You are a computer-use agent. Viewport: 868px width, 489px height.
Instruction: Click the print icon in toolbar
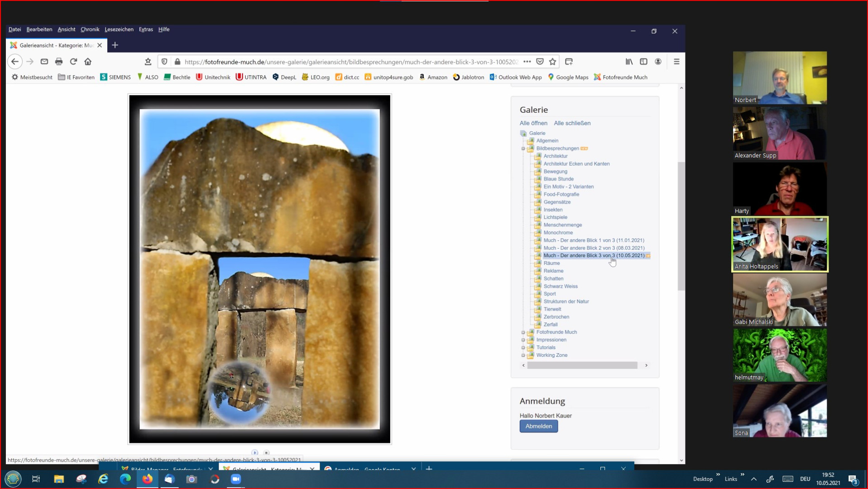59,62
